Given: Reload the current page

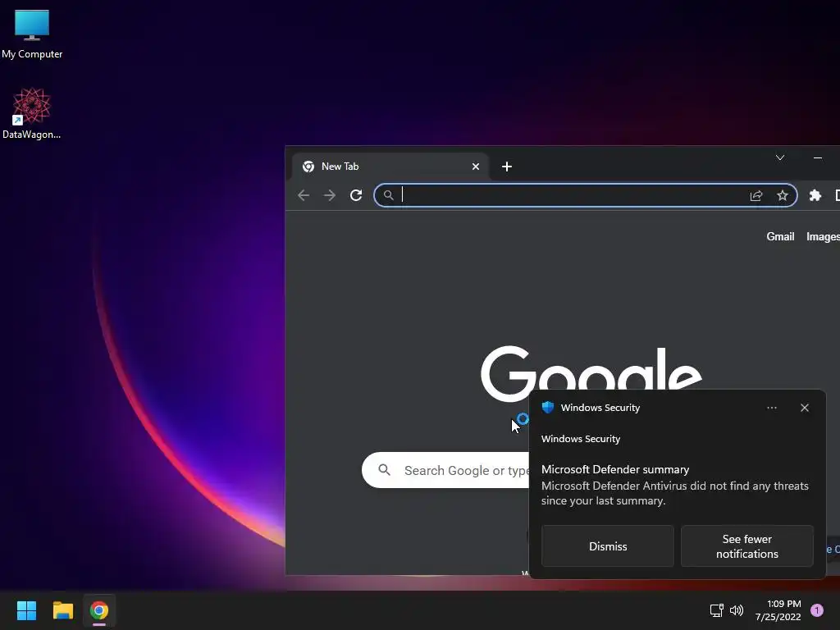Looking at the screenshot, I should pyautogui.click(x=356, y=195).
